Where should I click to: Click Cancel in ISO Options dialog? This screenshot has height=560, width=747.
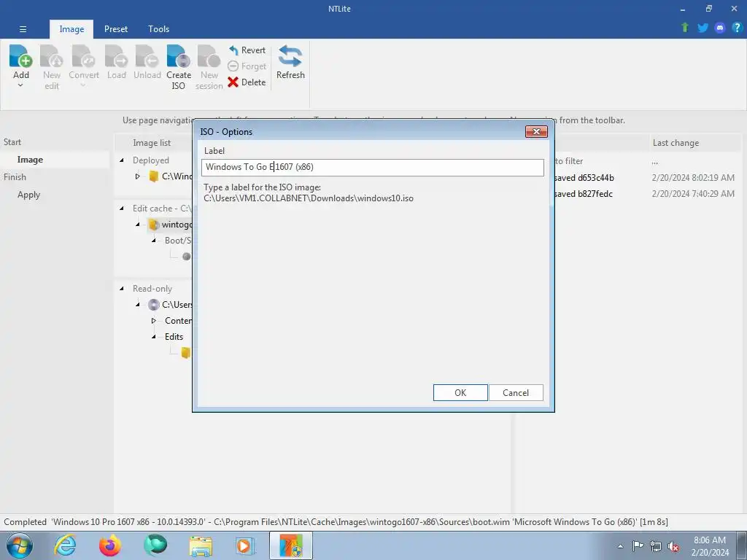pos(516,393)
